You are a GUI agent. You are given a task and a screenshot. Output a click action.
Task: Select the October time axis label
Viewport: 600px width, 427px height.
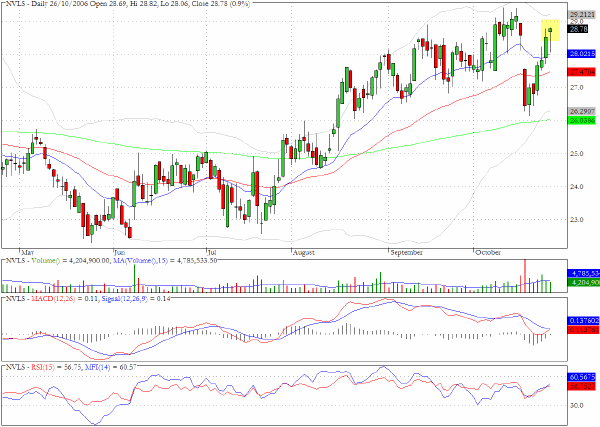488,253
